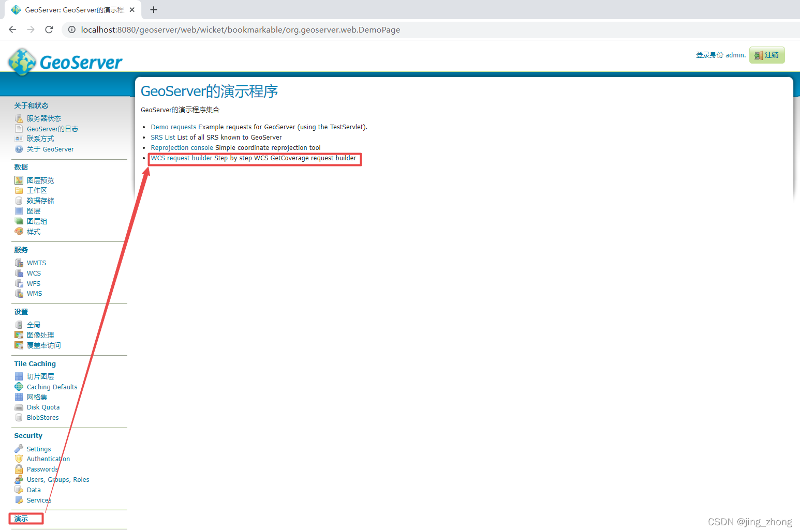Image resolution: width=800 pixels, height=532 pixels.
Task: Click the database icon beside 数据存储
Action: tap(19, 201)
